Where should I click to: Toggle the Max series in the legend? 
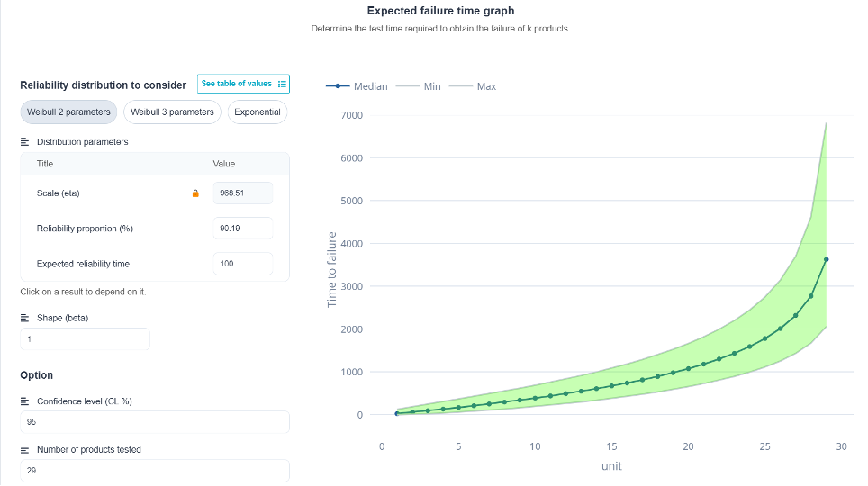pos(472,86)
